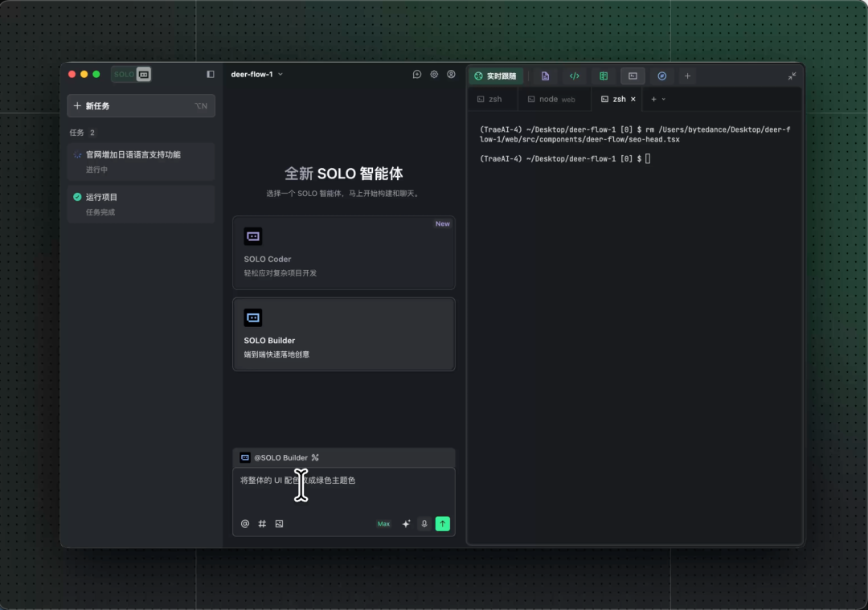Open the diff view panel icon
868x610 pixels.
[x=604, y=76]
